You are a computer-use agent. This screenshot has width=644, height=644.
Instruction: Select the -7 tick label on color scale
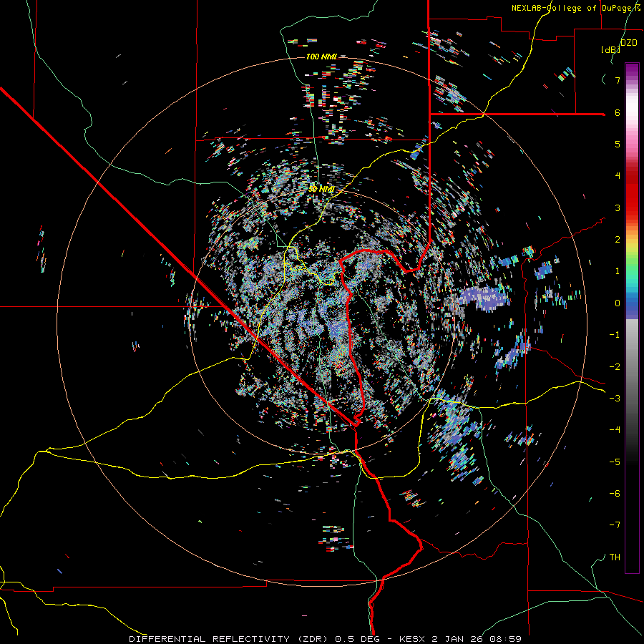(615, 525)
